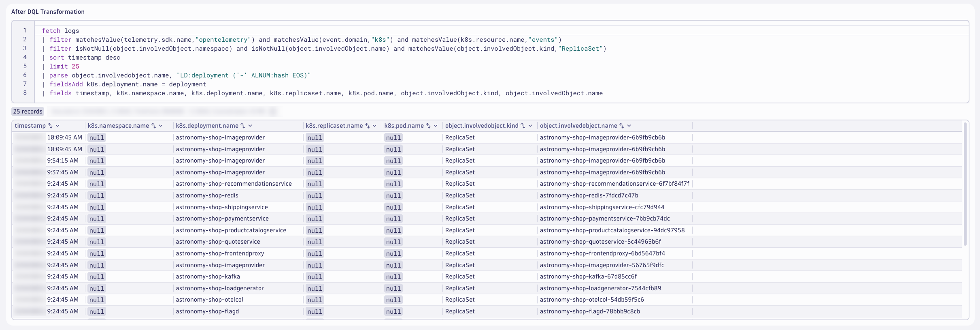Click astronomy-shop-flagd-78bbb9c8cb object name
Image resolution: width=980 pixels, height=330 pixels.
point(590,311)
